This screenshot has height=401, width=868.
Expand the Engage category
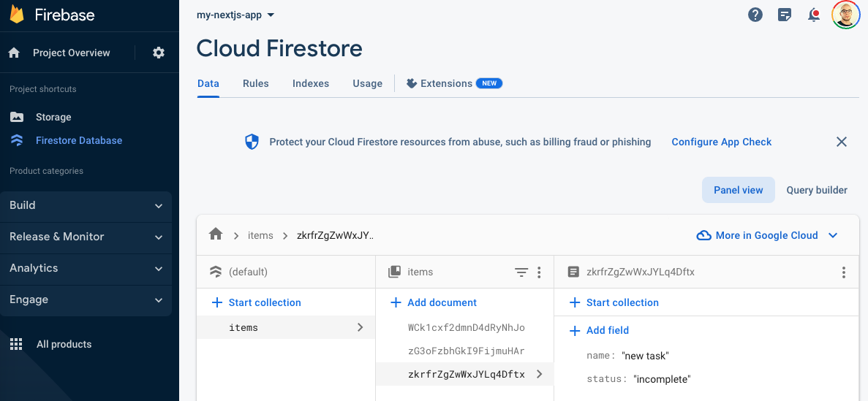click(86, 299)
